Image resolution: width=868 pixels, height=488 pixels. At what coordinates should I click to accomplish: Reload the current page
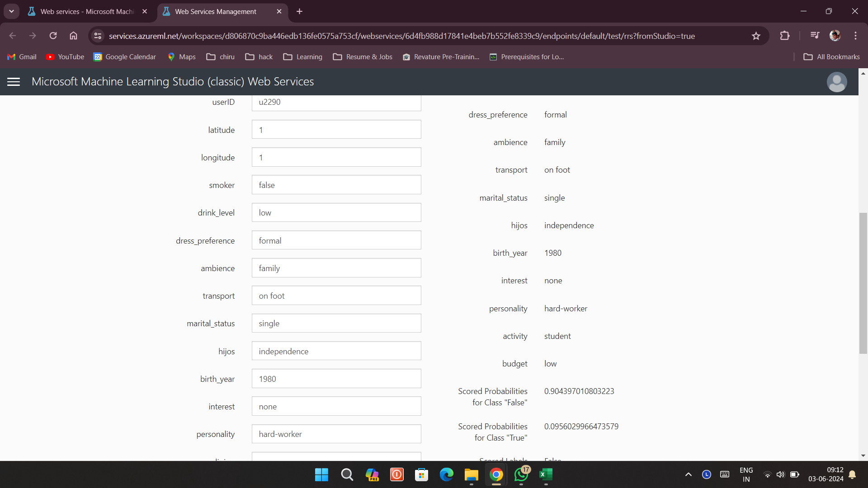[x=53, y=36]
